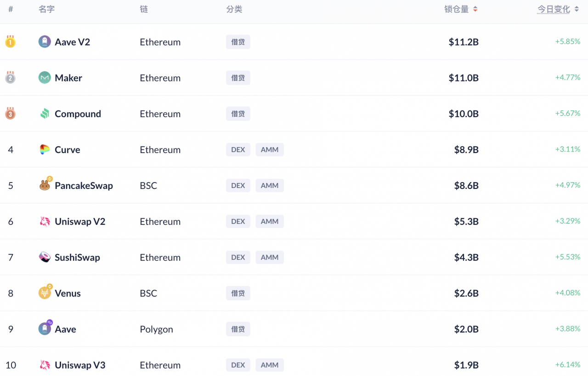Click the Aave V2 protocol logo
Screen dimensions: 588x376
44,41
